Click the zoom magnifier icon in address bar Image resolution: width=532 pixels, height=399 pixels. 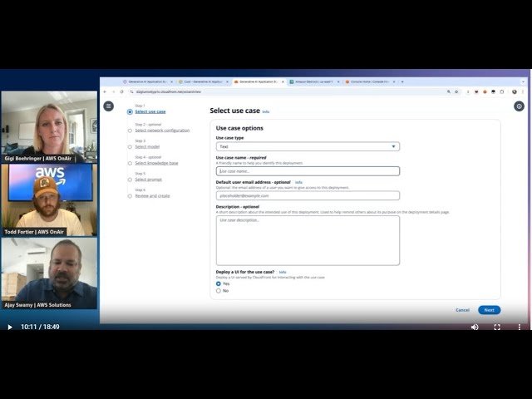pyautogui.click(x=449, y=91)
